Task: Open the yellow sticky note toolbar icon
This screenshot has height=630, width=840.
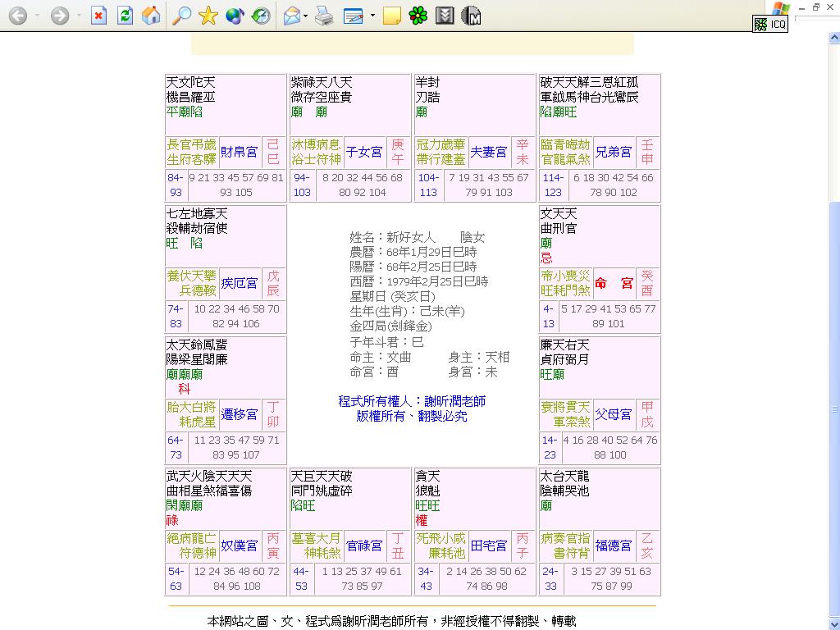Action: coord(393,15)
